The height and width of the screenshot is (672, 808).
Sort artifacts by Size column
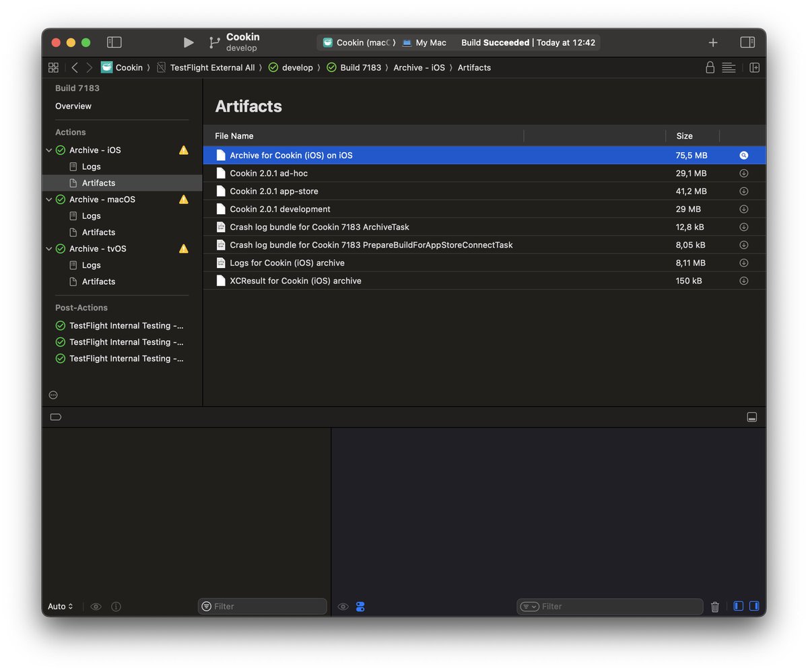692,136
